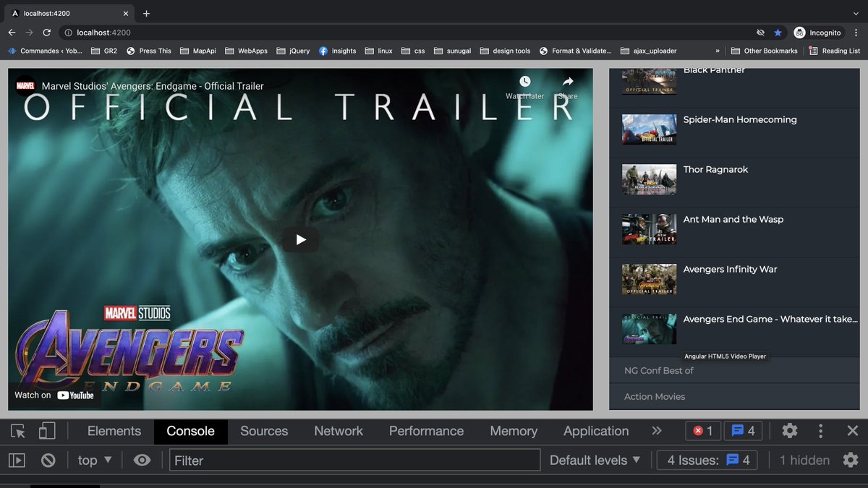Focus the address bar showing localhost:4200
Image resolution: width=868 pixels, height=488 pixels.
[405, 33]
